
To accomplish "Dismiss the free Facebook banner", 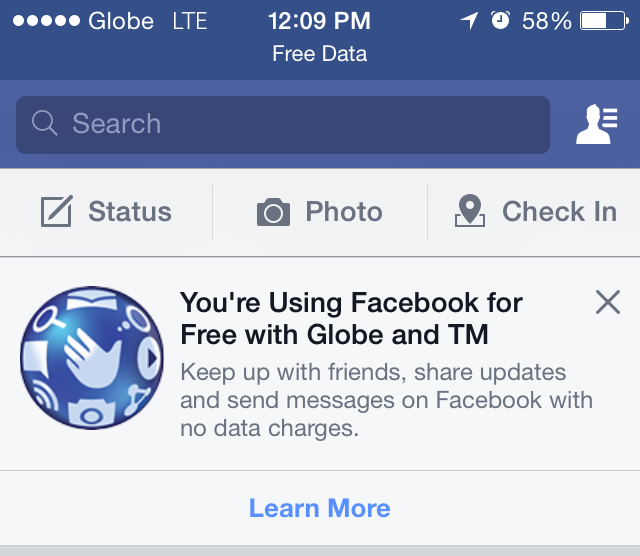I will click(x=607, y=302).
